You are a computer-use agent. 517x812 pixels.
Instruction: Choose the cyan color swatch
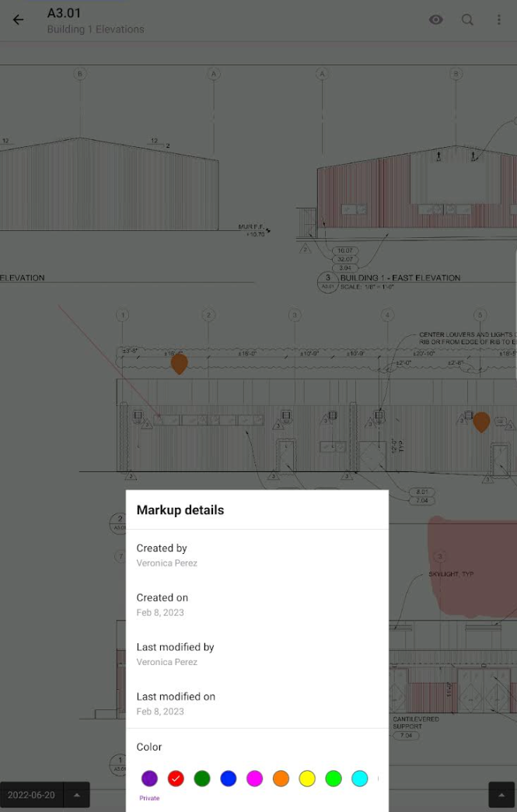(x=359, y=779)
